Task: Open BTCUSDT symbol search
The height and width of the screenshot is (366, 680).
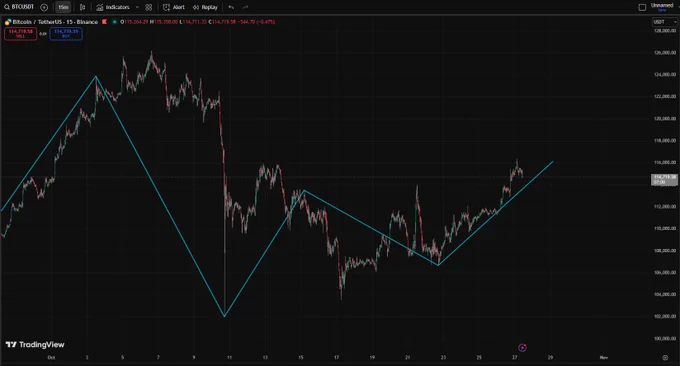Action: click(x=19, y=7)
